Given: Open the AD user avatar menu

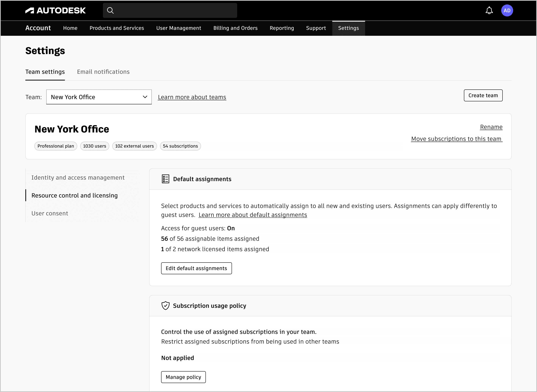Looking at the screenshot, I should [507, 10].
